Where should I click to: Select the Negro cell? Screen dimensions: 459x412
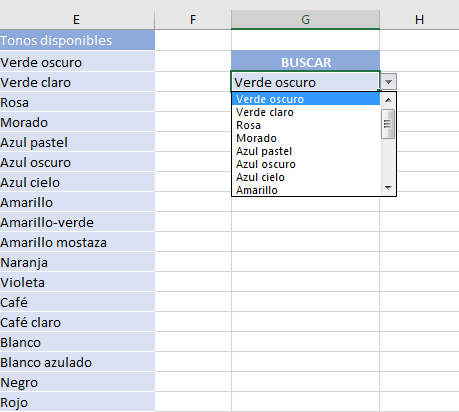tap(77, 381)
